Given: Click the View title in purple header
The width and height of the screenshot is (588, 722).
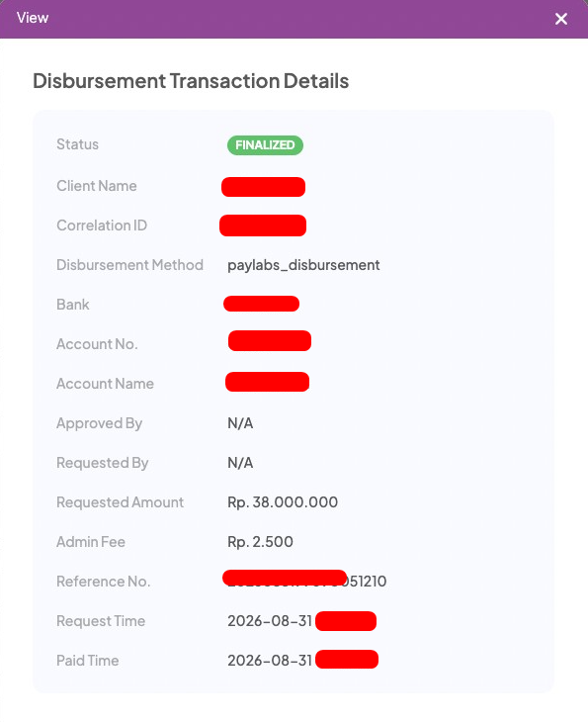Looking at the screenshot, I should pos(33,18).
